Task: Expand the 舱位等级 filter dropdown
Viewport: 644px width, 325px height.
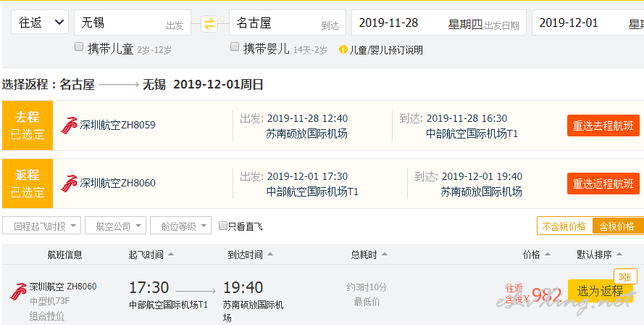Action: [180, 226]
